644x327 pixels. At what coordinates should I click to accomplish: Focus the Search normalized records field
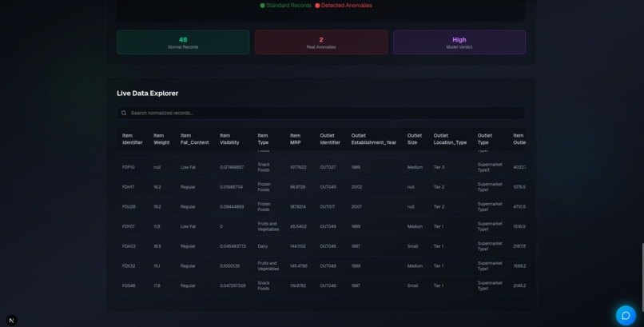pyautogui.click(x=320, y=113)
